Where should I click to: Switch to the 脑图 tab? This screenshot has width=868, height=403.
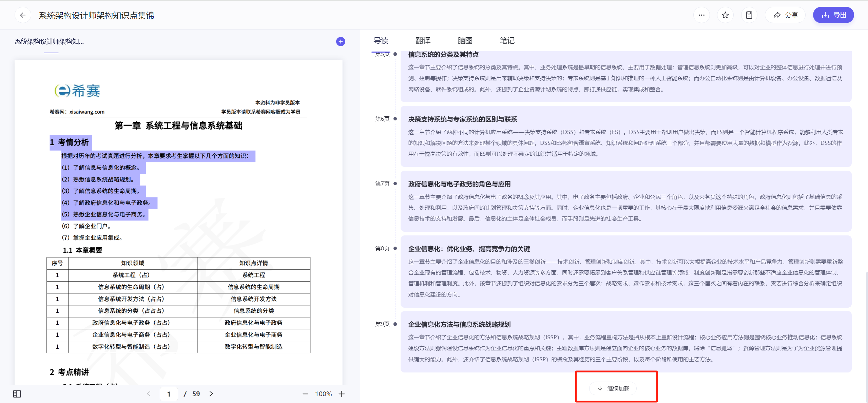(465, 41)
